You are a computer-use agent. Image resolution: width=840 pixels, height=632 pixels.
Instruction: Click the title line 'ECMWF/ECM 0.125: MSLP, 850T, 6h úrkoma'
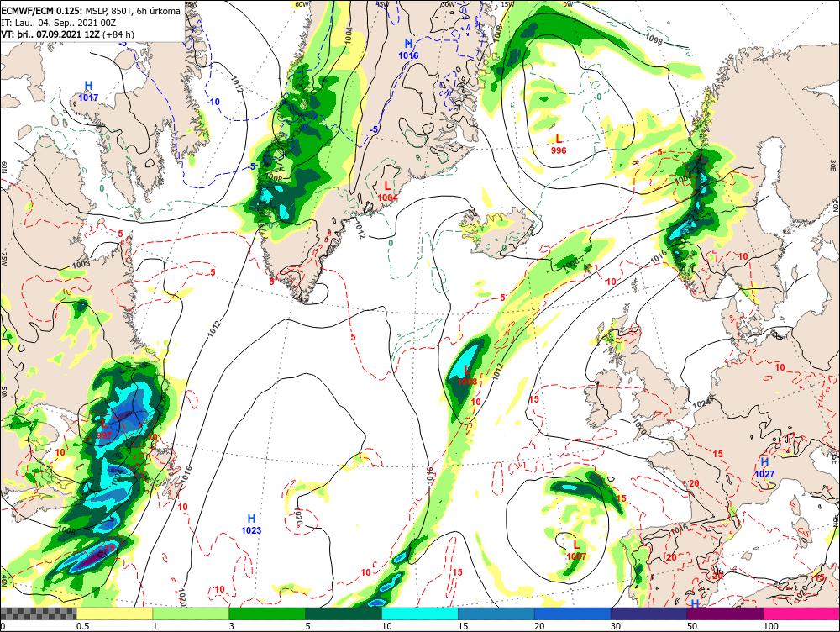coord(91,11)
